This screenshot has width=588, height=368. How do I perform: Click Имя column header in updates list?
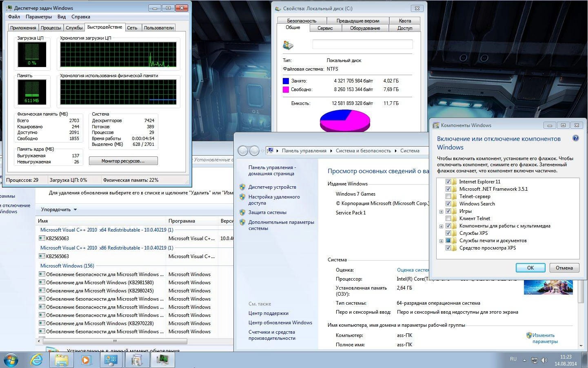click(x=100, y=221)
